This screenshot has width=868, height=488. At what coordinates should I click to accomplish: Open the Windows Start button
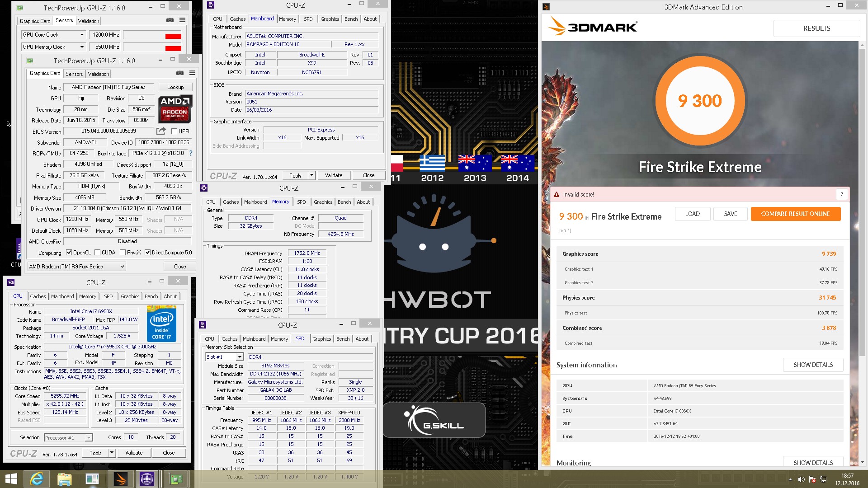coord(11,479)
